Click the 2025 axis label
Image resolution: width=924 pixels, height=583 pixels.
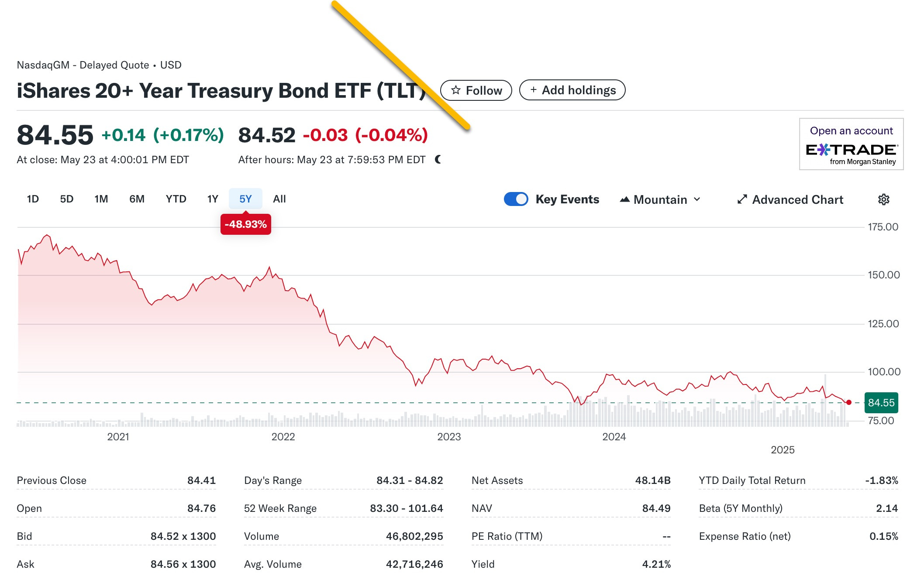(783, 450)
